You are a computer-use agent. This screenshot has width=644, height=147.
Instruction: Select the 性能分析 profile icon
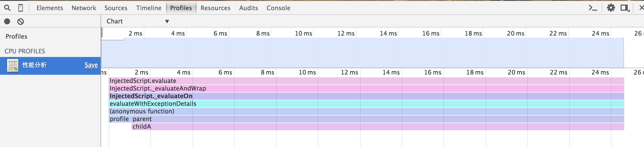coord(13,66)
